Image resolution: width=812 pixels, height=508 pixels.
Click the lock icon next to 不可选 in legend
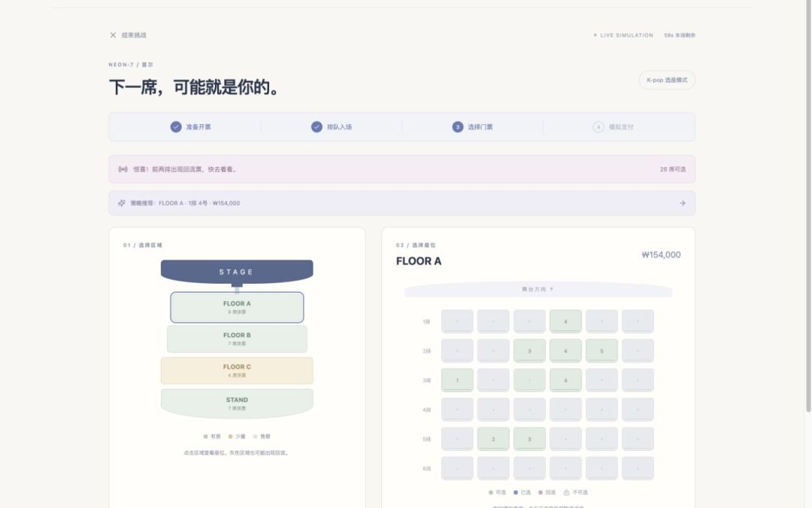coord(567,492)
